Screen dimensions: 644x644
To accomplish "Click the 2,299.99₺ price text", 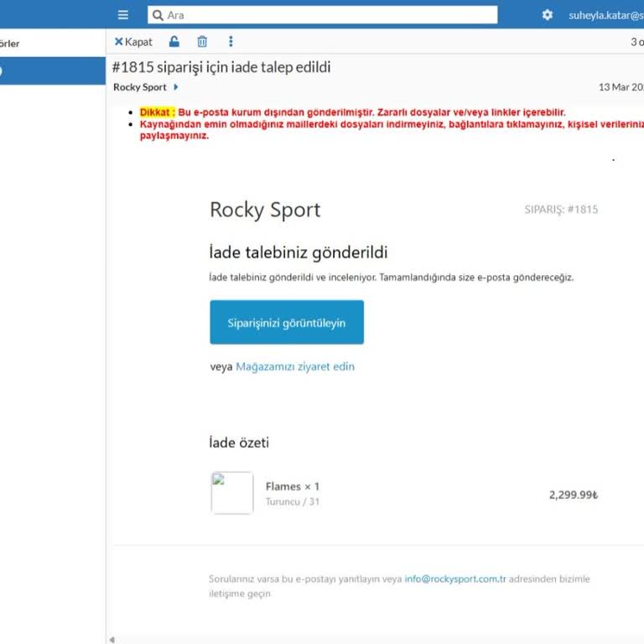I will pyautogui.click(x=574, y=495).
